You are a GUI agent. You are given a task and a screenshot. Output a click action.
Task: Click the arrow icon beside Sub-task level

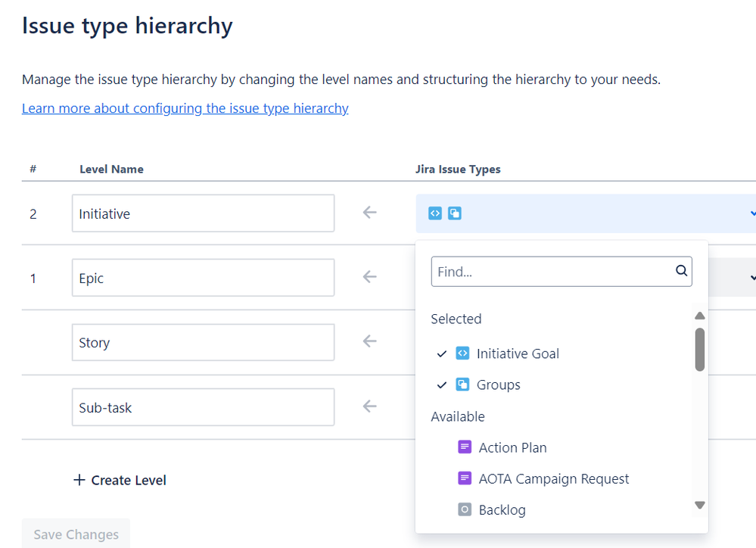(369, 406)
